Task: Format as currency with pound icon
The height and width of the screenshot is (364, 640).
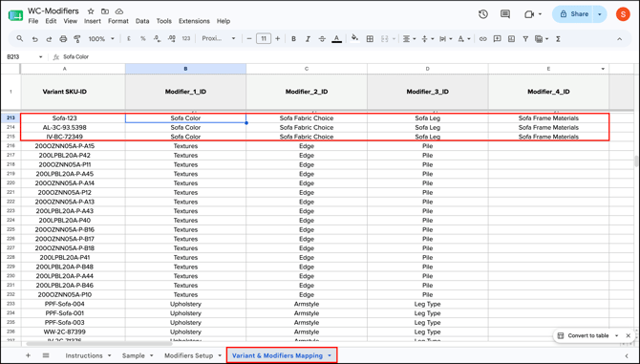Action: pos(129,39)
